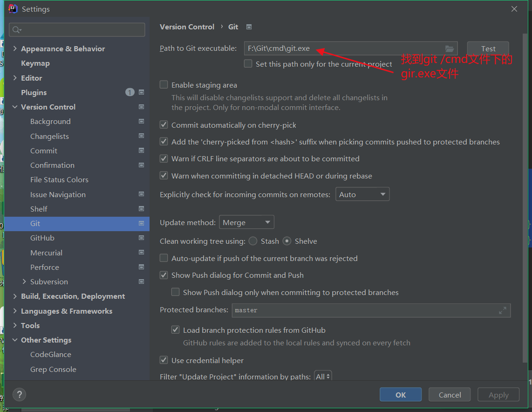The height and width of the screenshot is (412, 532).
Task: Collapse the Version Control section
Action: (x=15, y=107)
